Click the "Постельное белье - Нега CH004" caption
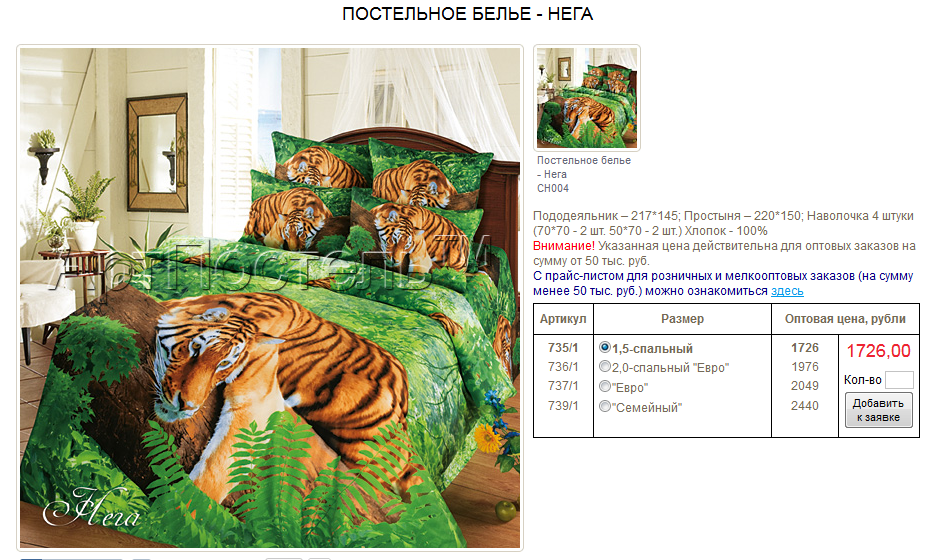 [x=584, y=174]
